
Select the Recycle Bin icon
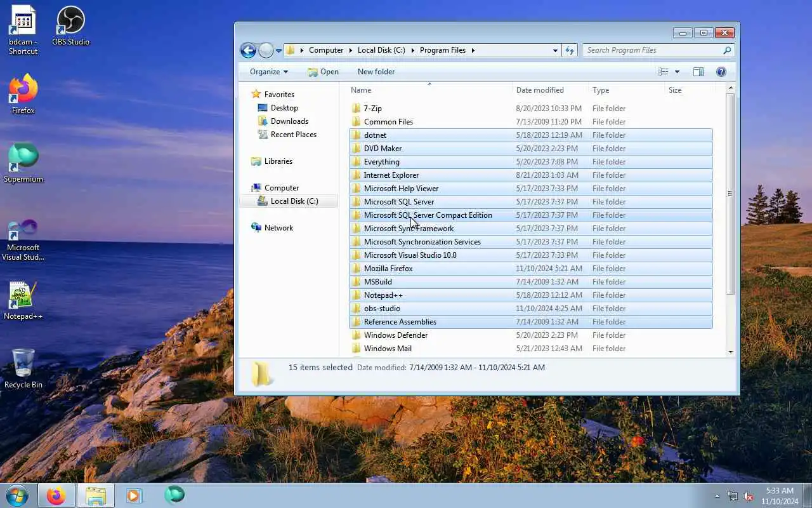pyautogui.click(x=23, y=368)
